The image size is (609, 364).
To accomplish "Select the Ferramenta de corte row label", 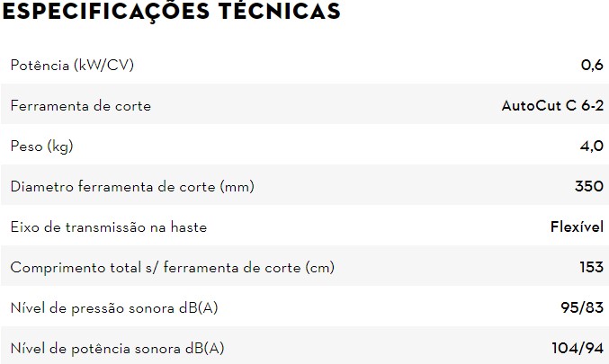I will click(x=81, y=105).
